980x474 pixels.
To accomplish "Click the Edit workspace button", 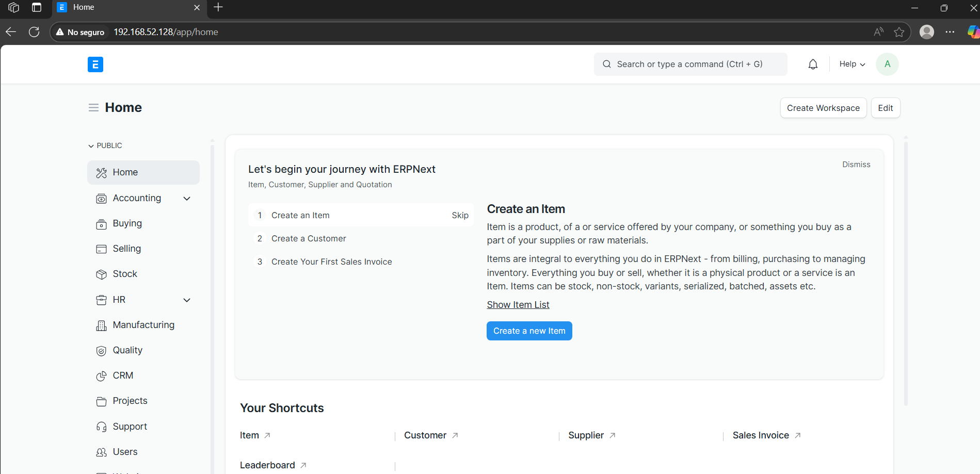I will pos(886,108).
